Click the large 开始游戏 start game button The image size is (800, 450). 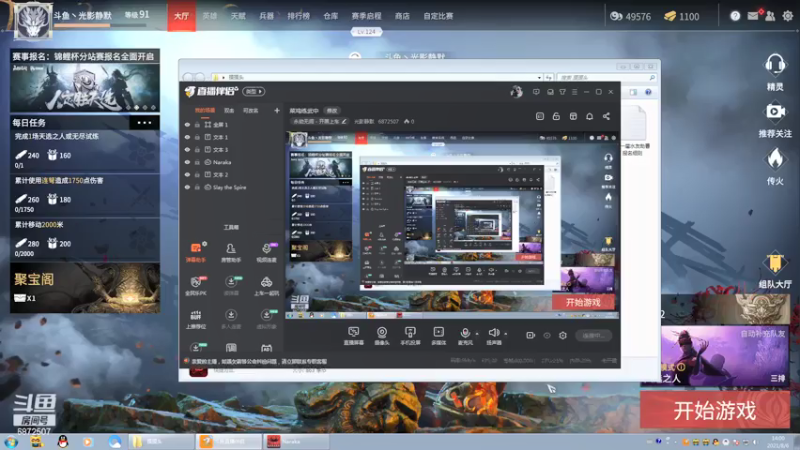(x=715, y=411)
